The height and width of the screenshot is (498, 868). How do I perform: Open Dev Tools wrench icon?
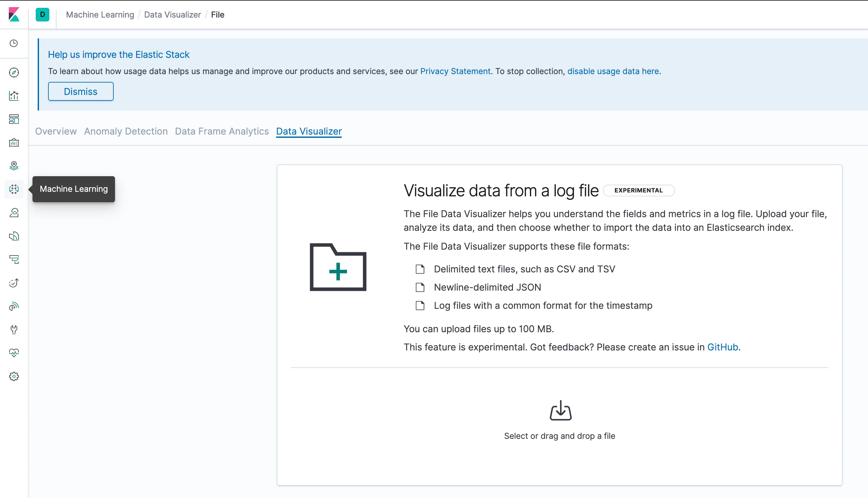[x=14, y=329]
